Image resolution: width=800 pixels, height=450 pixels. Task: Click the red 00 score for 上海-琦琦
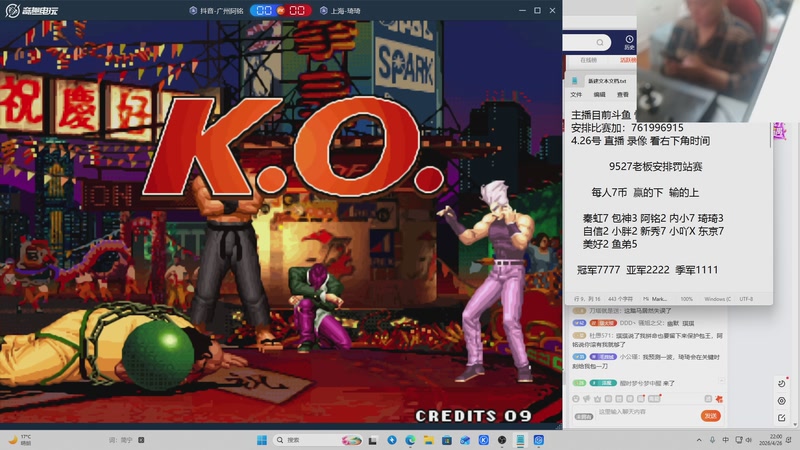coord(297,10)
